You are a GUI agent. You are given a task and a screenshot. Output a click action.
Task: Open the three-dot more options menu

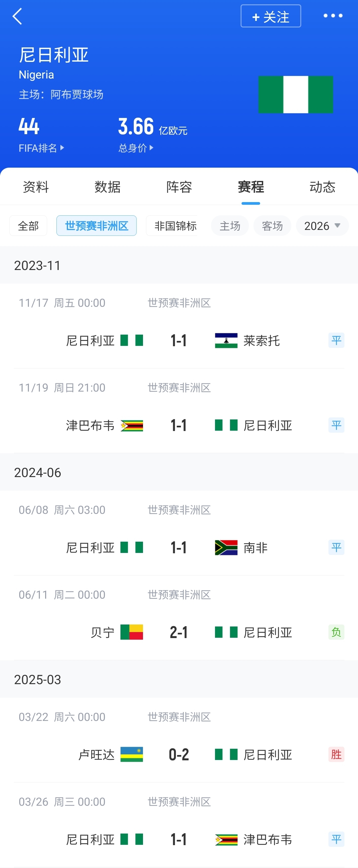(x=333, y=16)
